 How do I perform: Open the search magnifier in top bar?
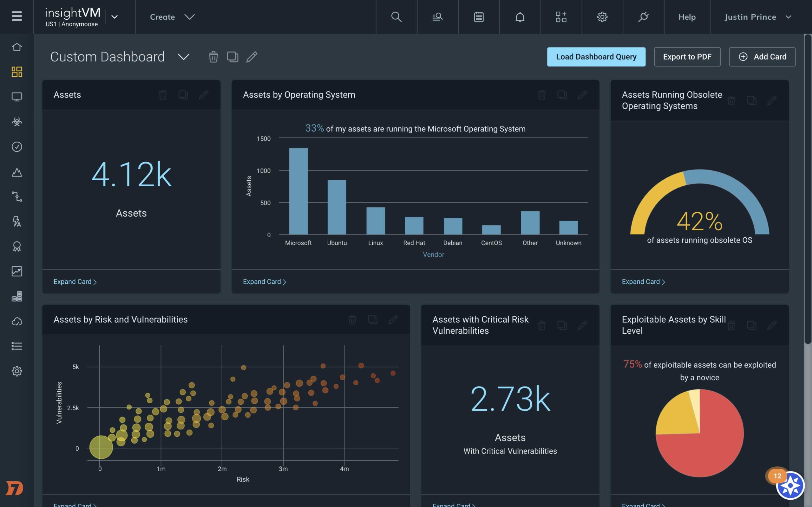point(396,17)
